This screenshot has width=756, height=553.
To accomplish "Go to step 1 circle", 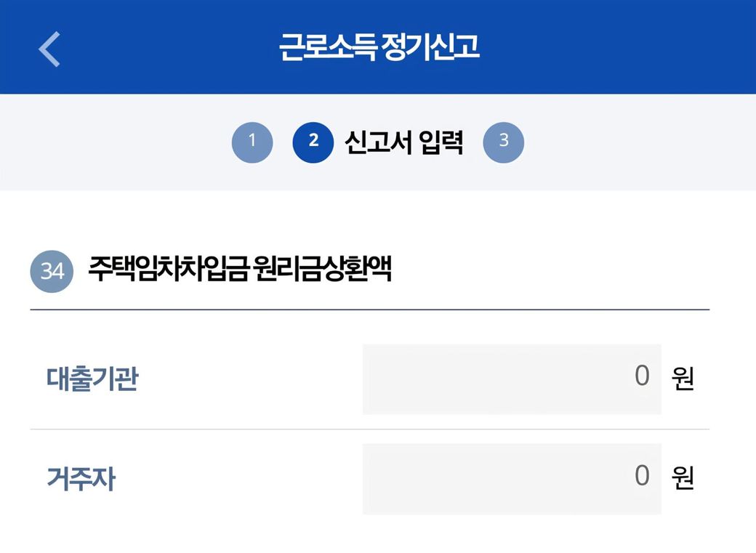I will (252, 142).
